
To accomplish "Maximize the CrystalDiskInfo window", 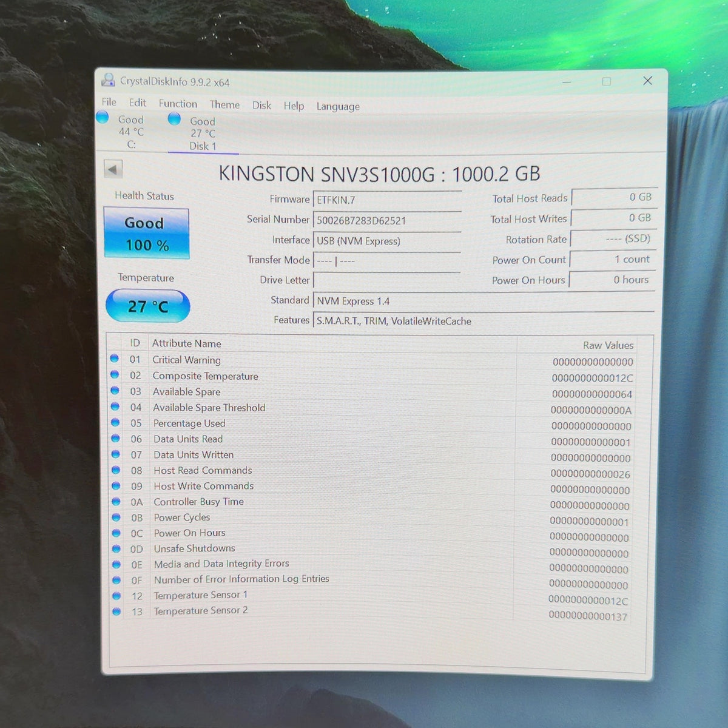I will [606, 81].
